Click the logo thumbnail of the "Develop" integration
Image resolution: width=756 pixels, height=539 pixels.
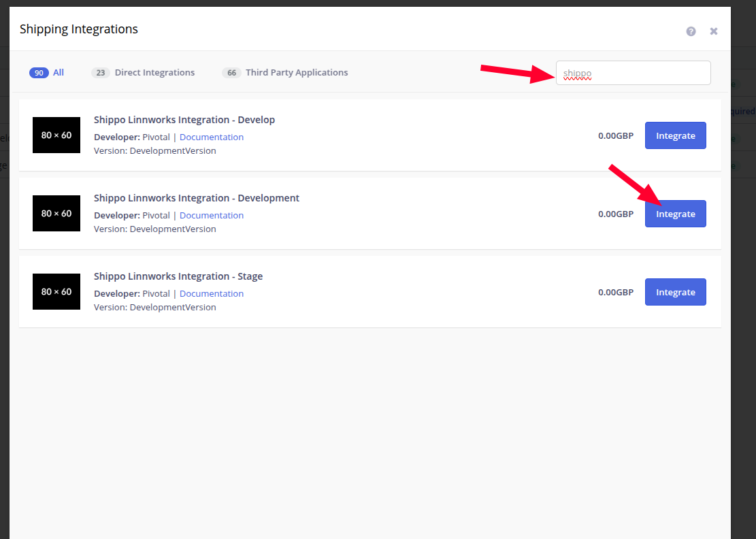pyautogui.click(x=56, y=135)
